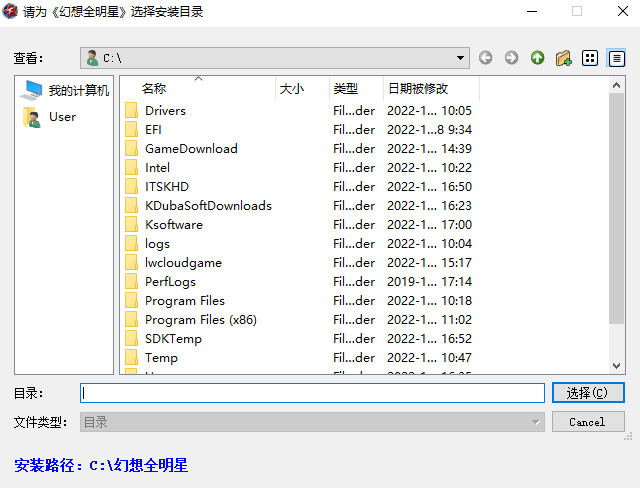Switch to icon list view mode
Viewport: 640px width, 488px height.
pyautogui.click(x=590, y=58)
